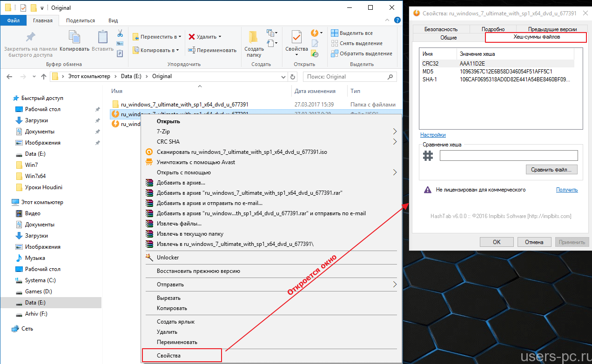Pin folder via Закрепить на панели быстрого доступа
The image size is (592, 364).
[x=30, y=44]
